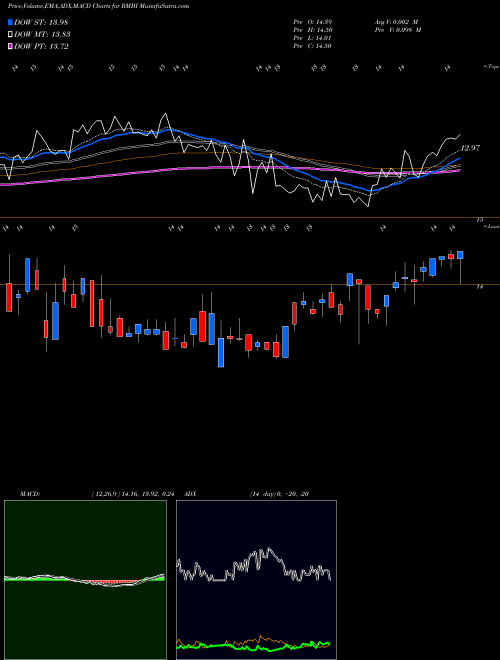Click the 'Pre C: 14.50' close value
The width and height of the screenshot is (500, 660).
pos(312,46)
